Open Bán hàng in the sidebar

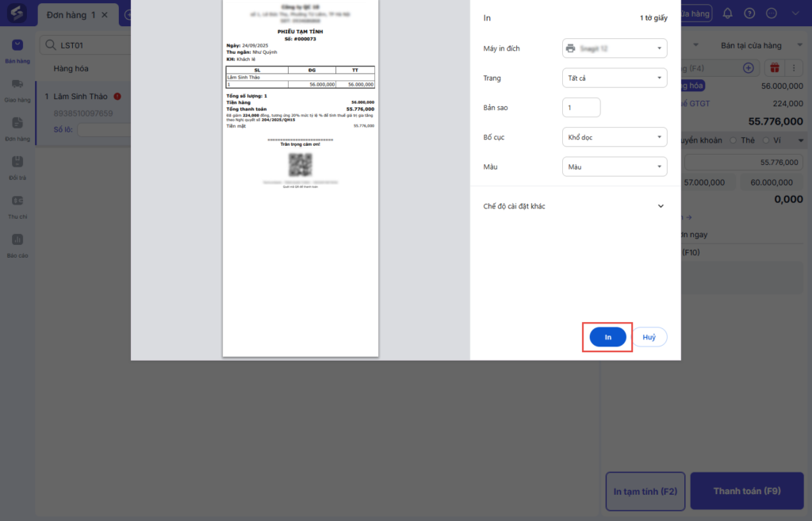coord(17,52)
